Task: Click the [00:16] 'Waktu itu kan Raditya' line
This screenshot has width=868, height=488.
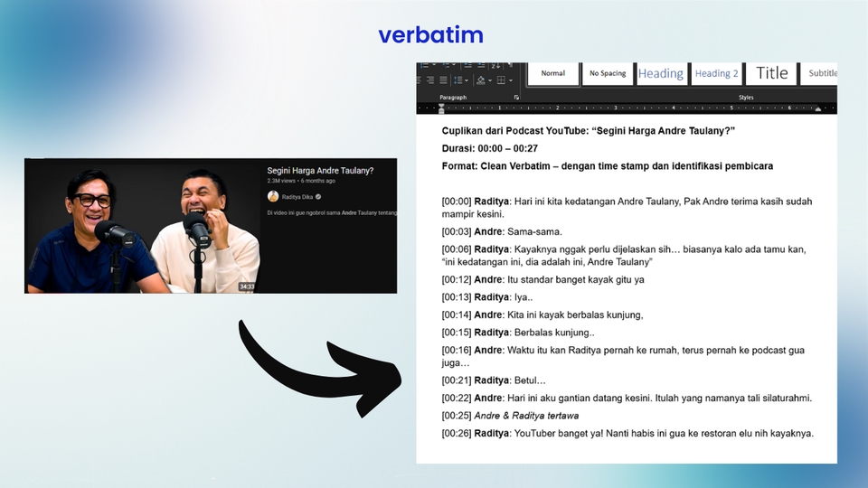Action: [x=623, y=356]
